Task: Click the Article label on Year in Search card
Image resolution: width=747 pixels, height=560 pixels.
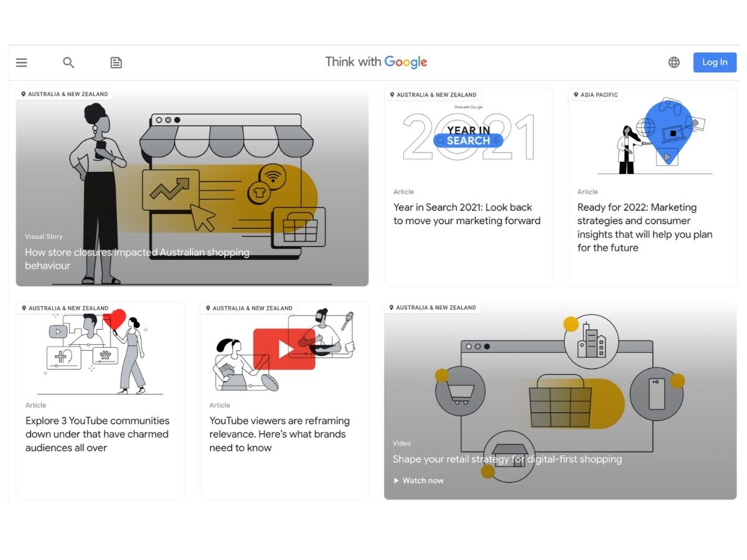Action: [x=403, y=192]
